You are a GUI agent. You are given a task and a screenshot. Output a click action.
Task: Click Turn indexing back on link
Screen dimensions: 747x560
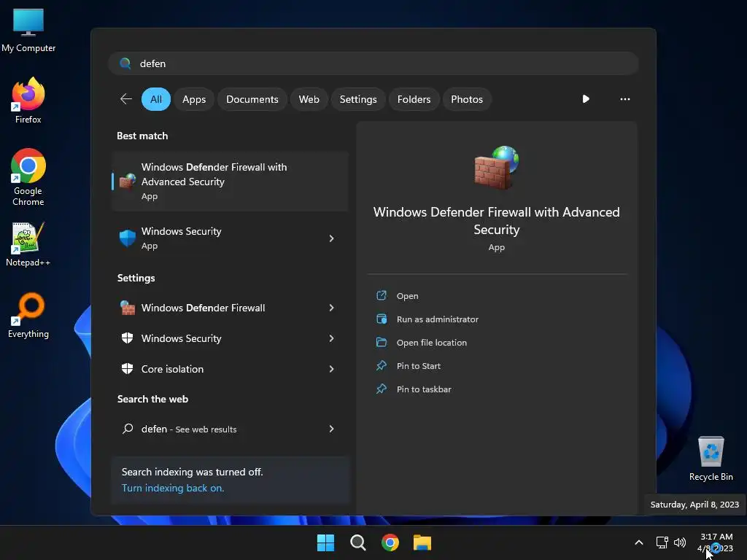click(x=172, y=488)
